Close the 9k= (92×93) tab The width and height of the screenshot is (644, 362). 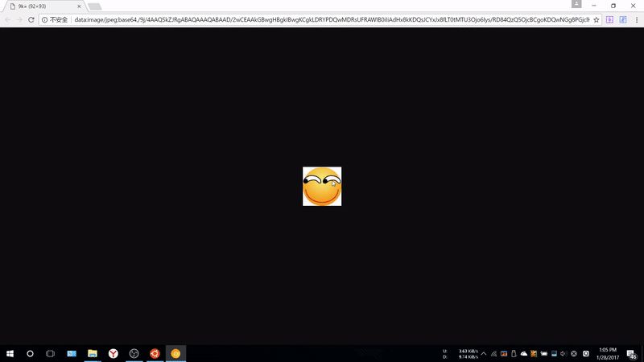(x=79, y=6)
